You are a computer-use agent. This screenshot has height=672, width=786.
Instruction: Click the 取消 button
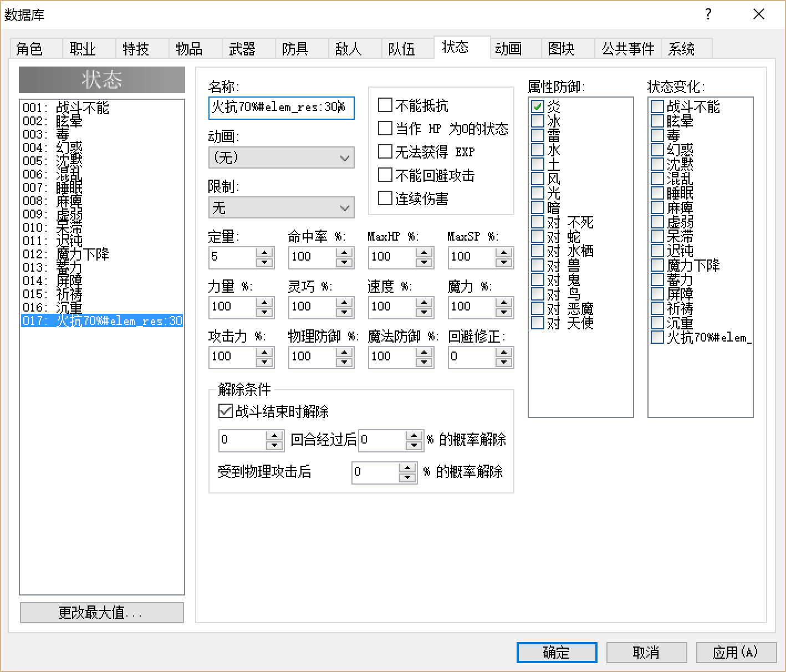(x=646, y=653)
